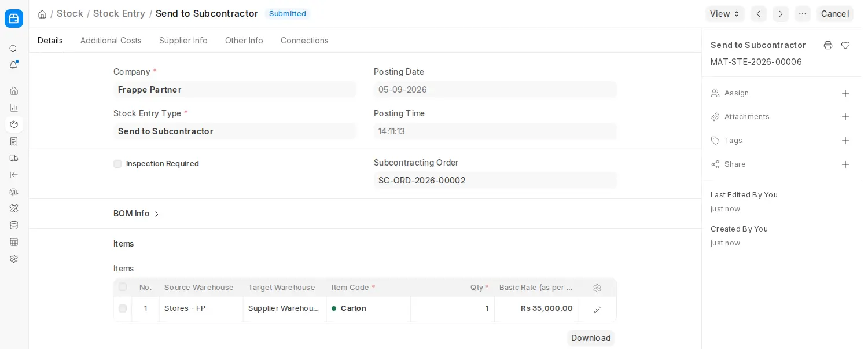
Task: Tick the checkbox for the Carton row
Action: point(123,308)
